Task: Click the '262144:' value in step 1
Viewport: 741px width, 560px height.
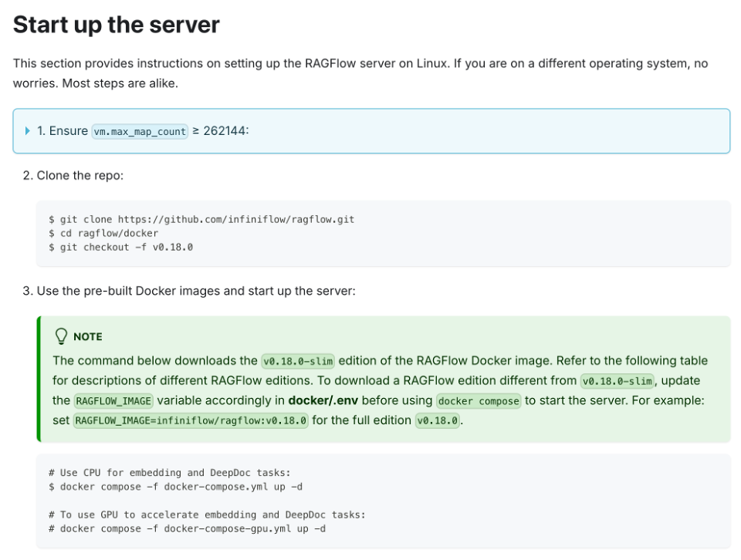Action: (x=226, y=131)
